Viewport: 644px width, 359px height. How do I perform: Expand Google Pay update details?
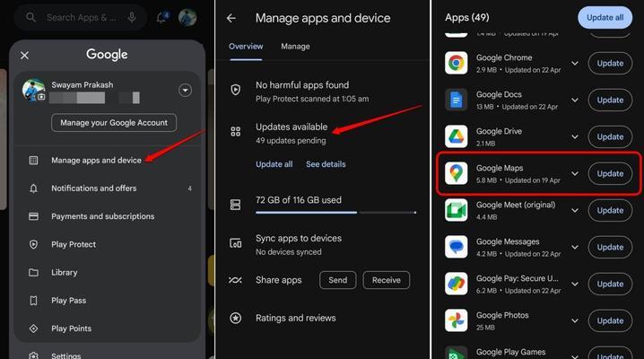(575, 284)
